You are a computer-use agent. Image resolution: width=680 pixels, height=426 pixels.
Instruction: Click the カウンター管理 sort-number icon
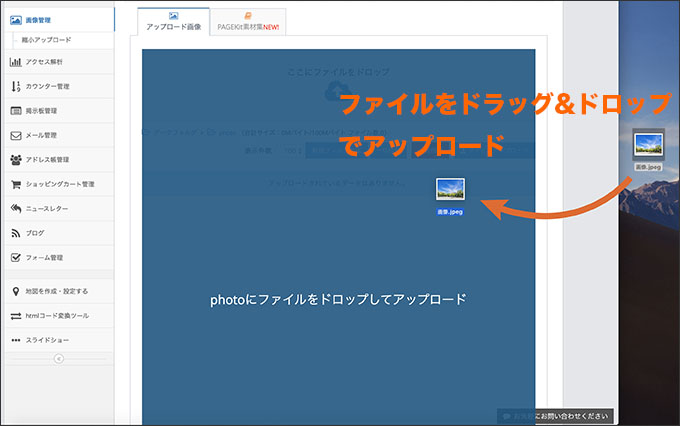pos(16,86)
